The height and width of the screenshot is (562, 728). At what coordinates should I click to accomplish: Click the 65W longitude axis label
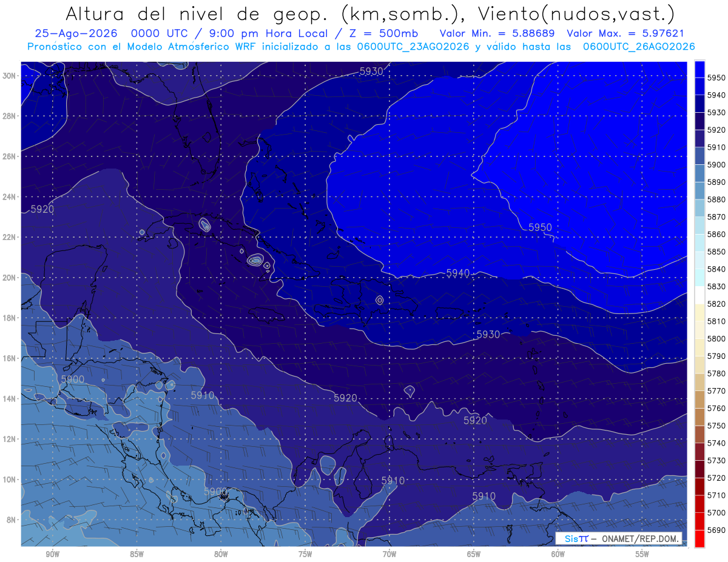(x=474, y=554)
